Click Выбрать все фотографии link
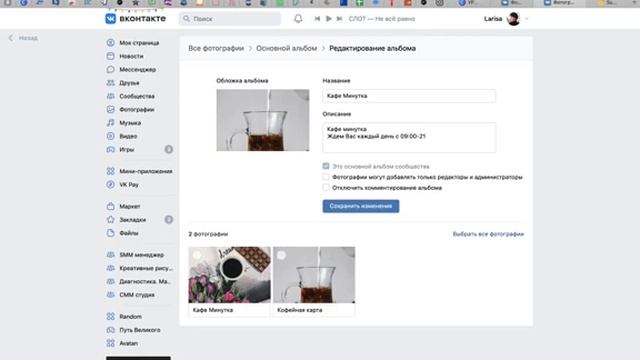Image resolution: width=640 pixels, height=360 pixels. (x=488, y=234)
